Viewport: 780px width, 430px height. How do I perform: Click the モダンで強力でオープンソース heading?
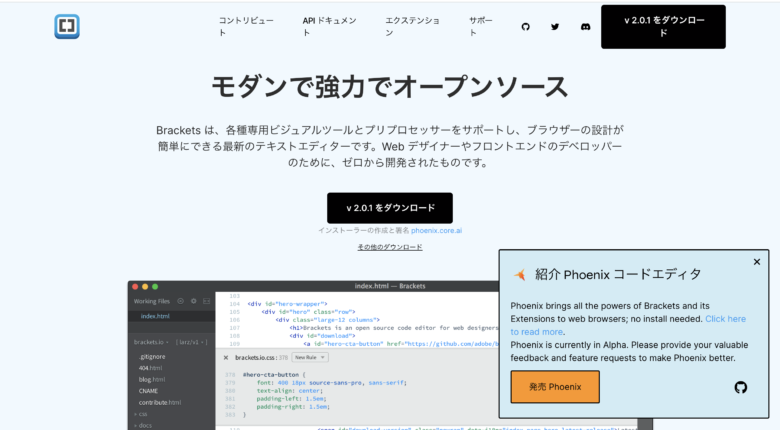(x=390, y=87)
